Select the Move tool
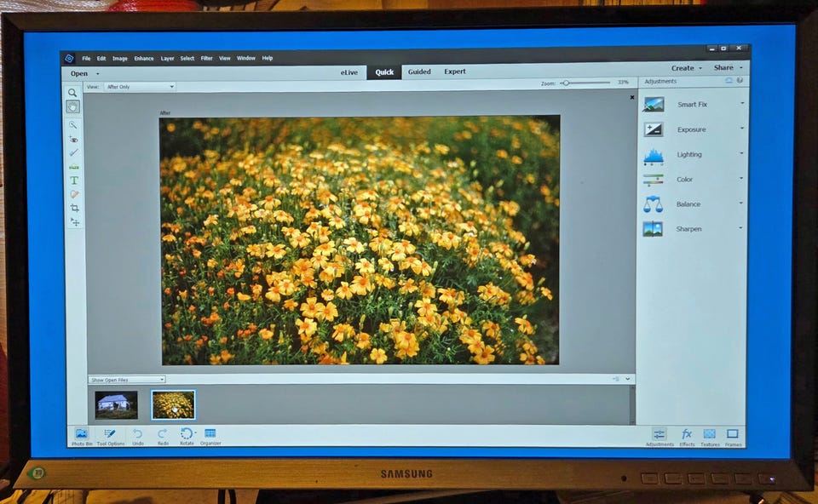The height and width of the screenshot is (504, 818). pos(75,222)
